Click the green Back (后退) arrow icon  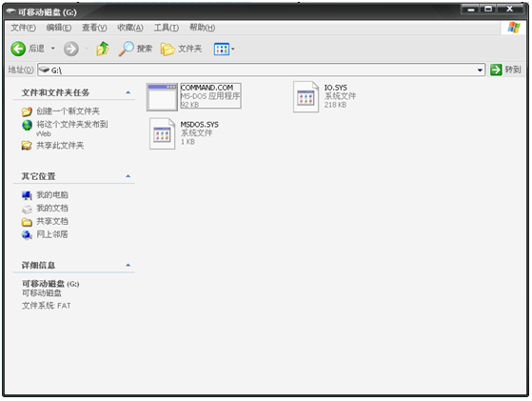(x=18, y=49)
